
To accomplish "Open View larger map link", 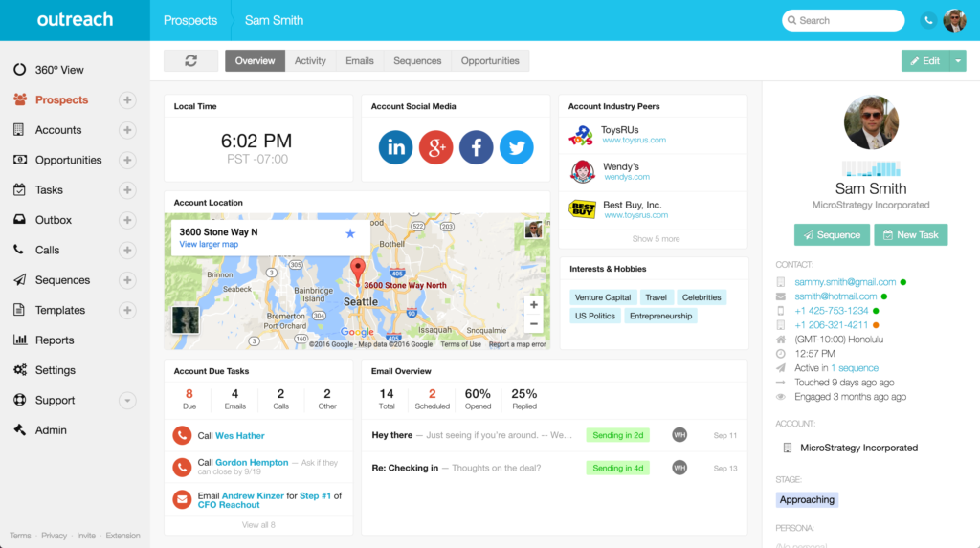I will 209,244.
